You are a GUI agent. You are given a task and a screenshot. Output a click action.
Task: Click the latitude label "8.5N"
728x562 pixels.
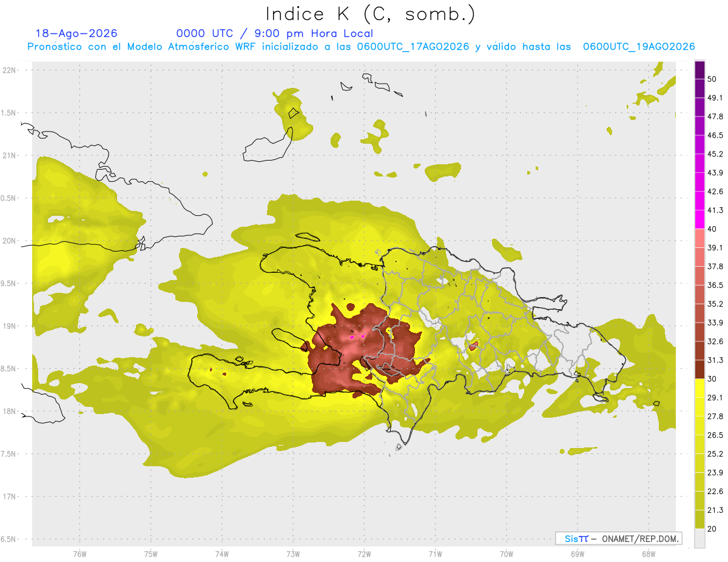click(x=8, y=369)
